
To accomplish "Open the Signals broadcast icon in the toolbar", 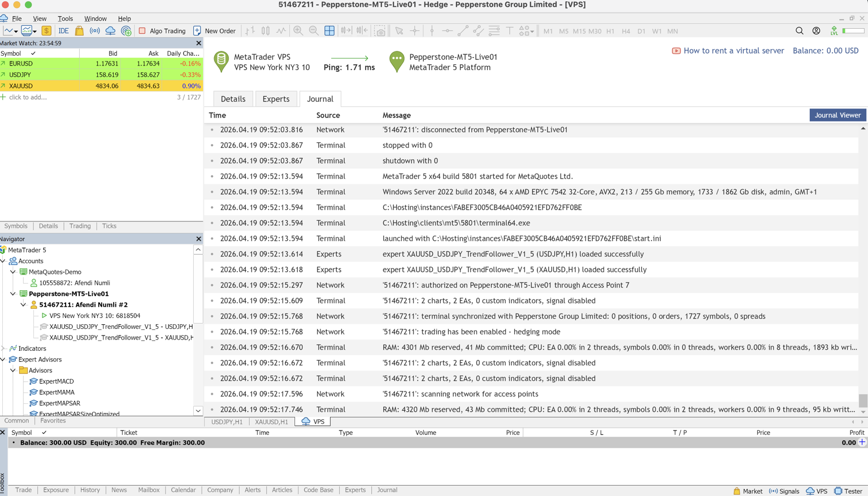I will pyautogui.click(x=95, y=31).
